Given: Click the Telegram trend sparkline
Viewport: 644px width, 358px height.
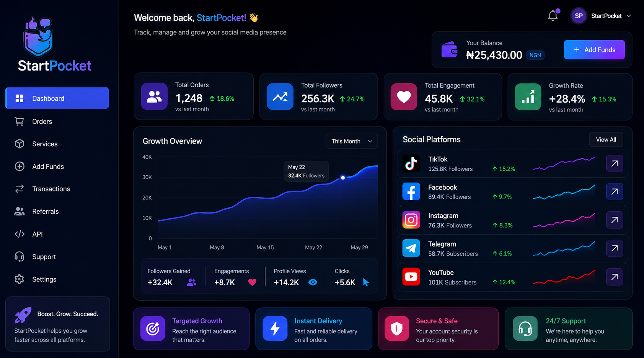Looking at the screenshot, I should (x=564, y=248).
